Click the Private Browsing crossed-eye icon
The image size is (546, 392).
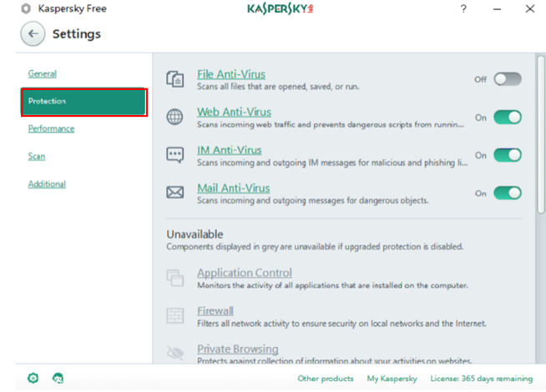(174, 353)
